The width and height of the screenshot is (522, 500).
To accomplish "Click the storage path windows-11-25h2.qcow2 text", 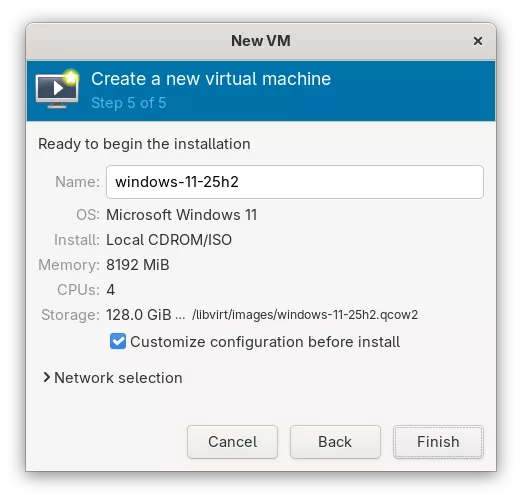I will 305,315.
